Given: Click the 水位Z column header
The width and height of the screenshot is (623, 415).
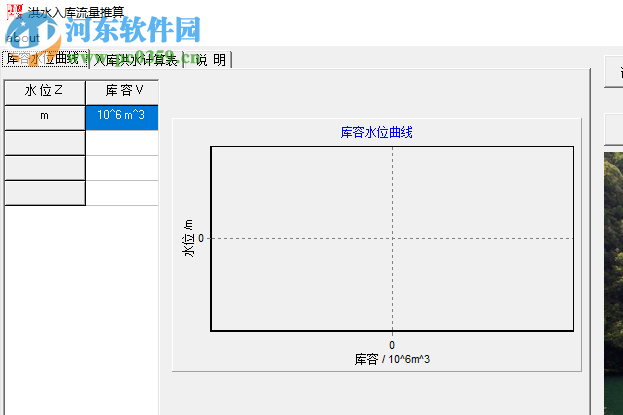Looking at the screenshot, I should click(45, 92).
